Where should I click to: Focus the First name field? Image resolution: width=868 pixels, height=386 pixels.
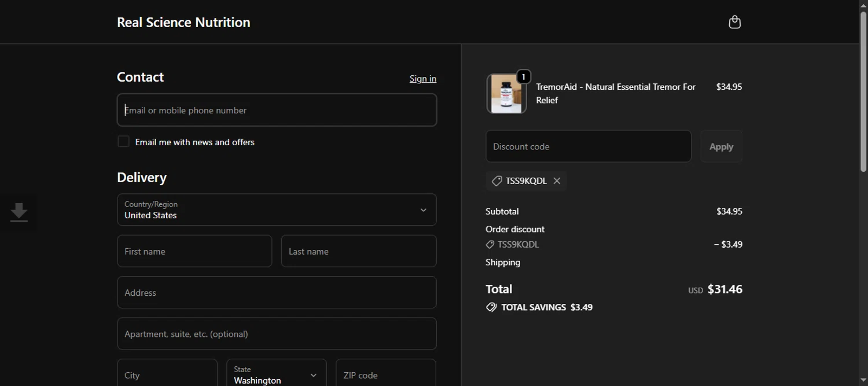coord(194,251)
